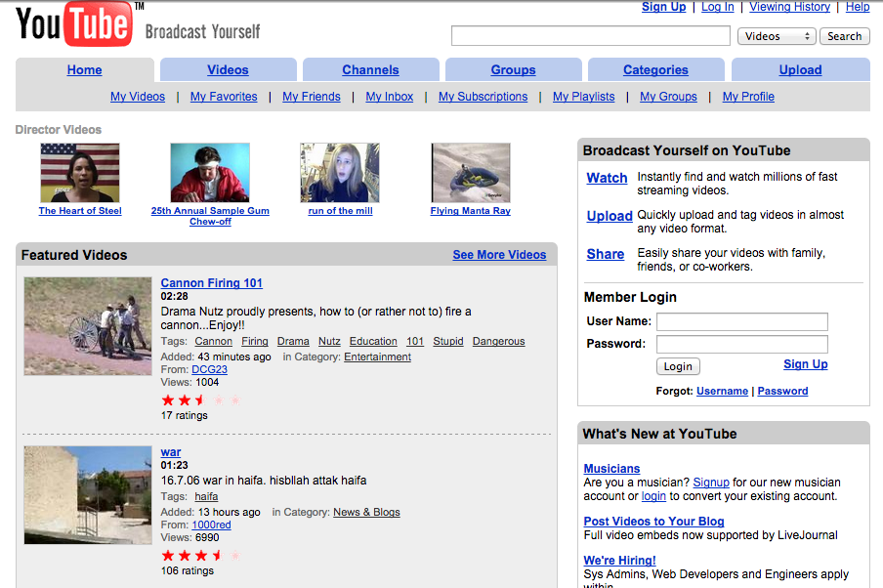Open My Friends page
The width and height of the screenshot is (883, 588).
pyautogui.click(x=312, y=97)
